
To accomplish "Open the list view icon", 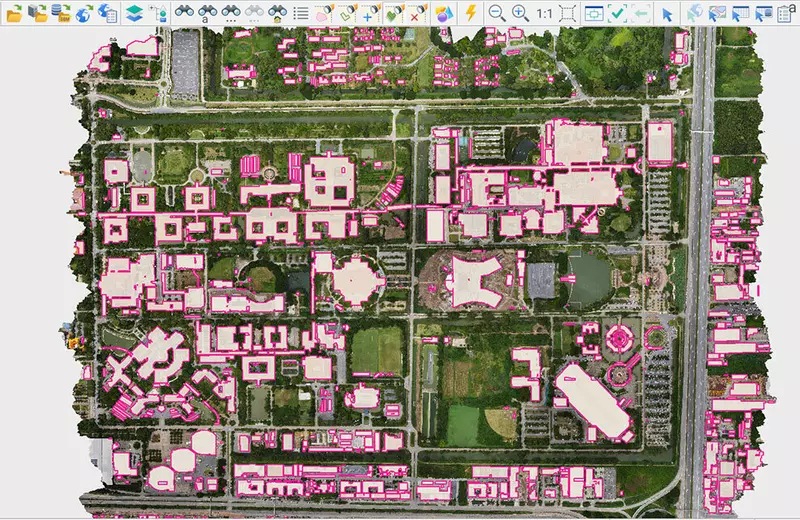I will tap(301, 13).
